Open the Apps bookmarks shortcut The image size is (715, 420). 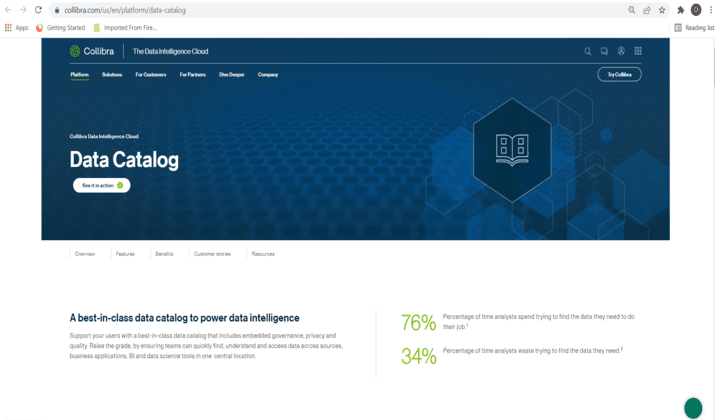pos(16,28)
